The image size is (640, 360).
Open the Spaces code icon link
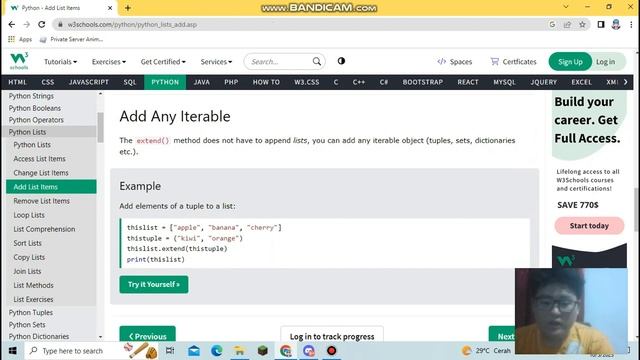pyautogui.click(x=441, y=62)
